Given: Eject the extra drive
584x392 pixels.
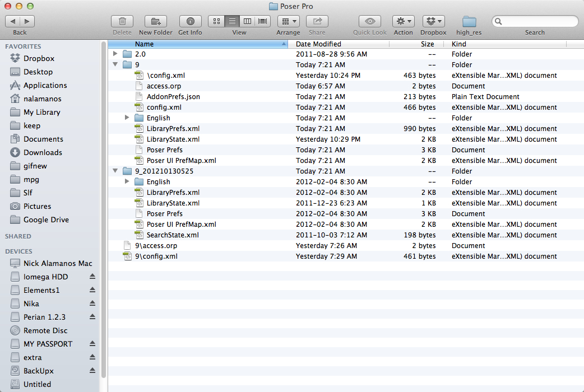Looking at the screenshot, I should [x=92, y=357].
